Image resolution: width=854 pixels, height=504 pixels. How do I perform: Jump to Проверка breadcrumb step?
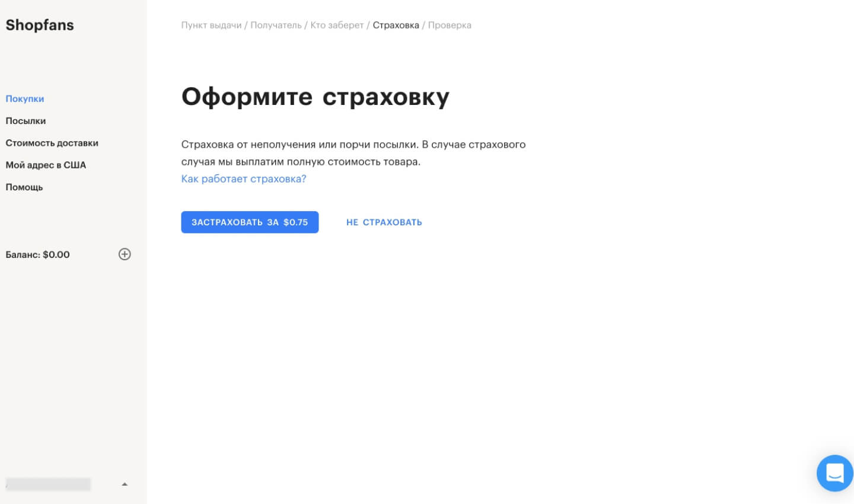(450, 25)
